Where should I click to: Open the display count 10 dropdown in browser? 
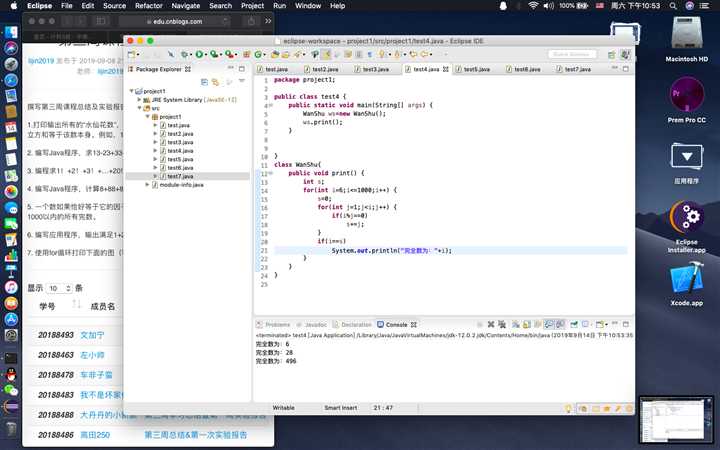click(59, 288)
